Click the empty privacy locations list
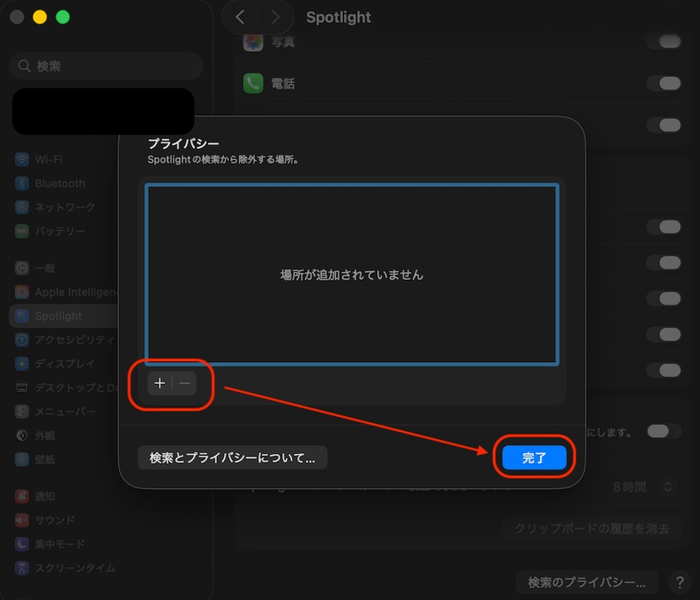Viewport: 700px width, 600px height. pyautogui.click(x=352, y=275)
